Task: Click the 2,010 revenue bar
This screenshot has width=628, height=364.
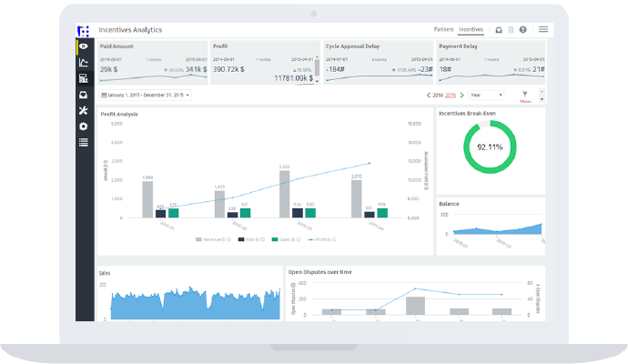Action: pos(357,199)
